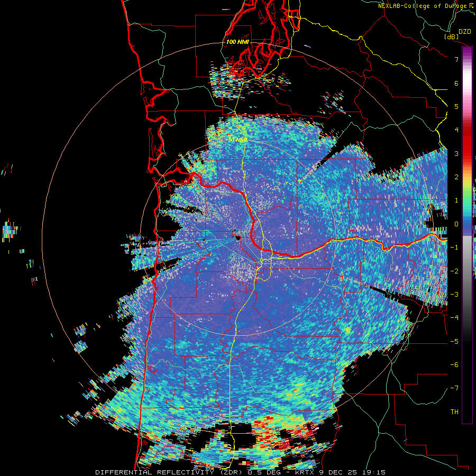
Task: Click the -5 value on color scale
Action: 454,341
